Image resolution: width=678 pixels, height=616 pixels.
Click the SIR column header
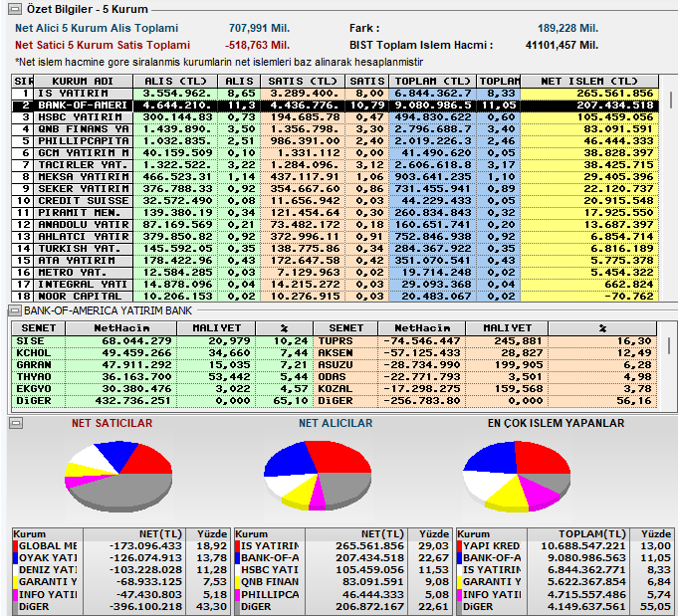pos(23,81)
